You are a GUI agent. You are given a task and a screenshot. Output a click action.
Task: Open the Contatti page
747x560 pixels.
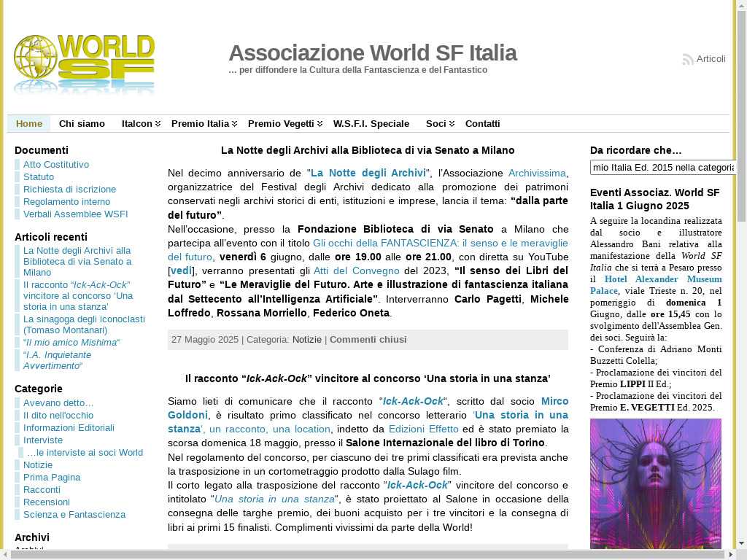483,124
